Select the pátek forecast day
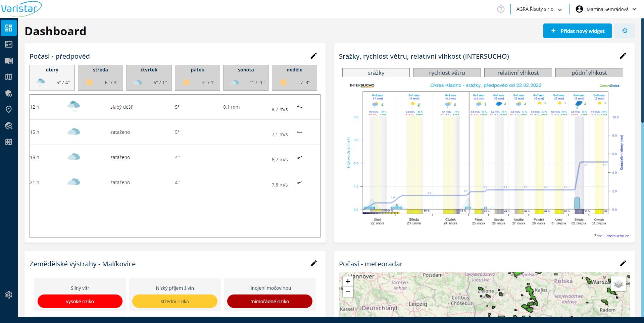This screenshot has height=323, width=644. click(197, 78)
